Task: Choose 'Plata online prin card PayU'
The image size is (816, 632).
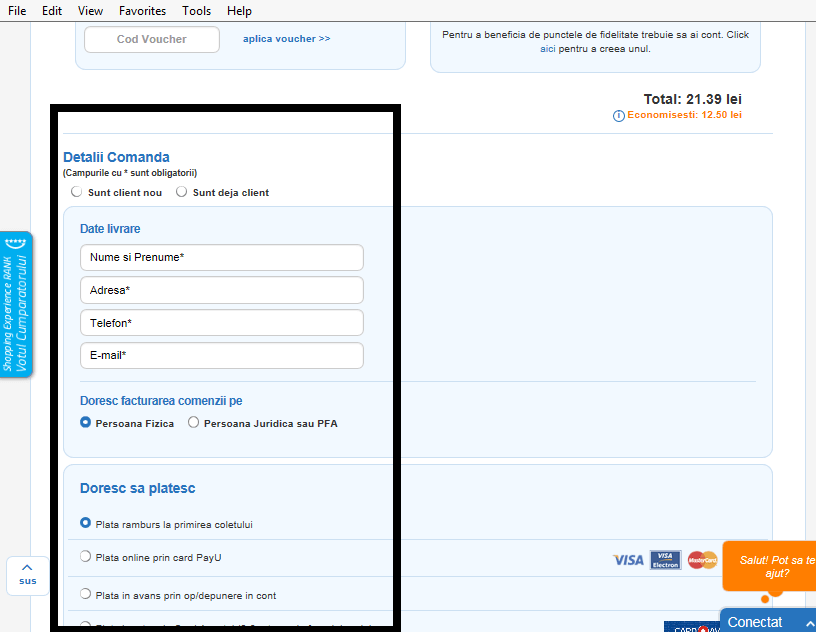Action: 86,557
